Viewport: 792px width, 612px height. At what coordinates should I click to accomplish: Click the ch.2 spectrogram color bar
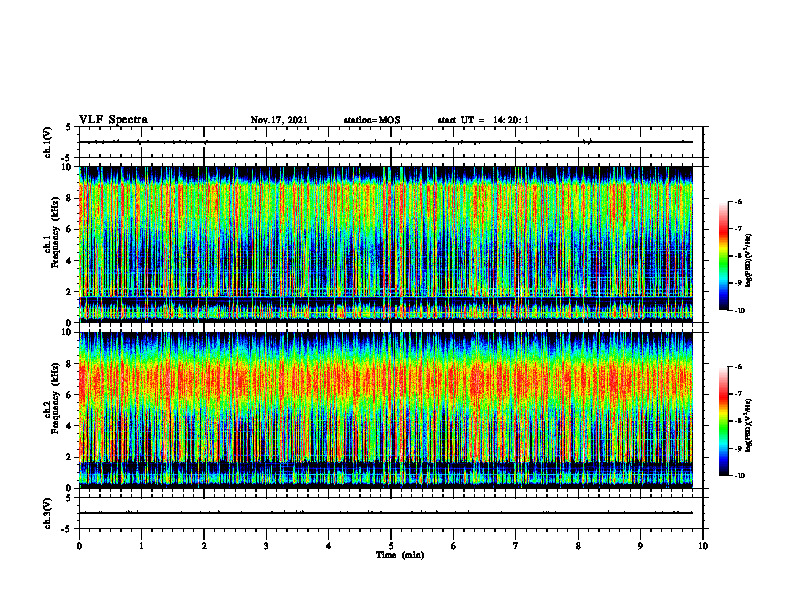(x=723, y=421)
